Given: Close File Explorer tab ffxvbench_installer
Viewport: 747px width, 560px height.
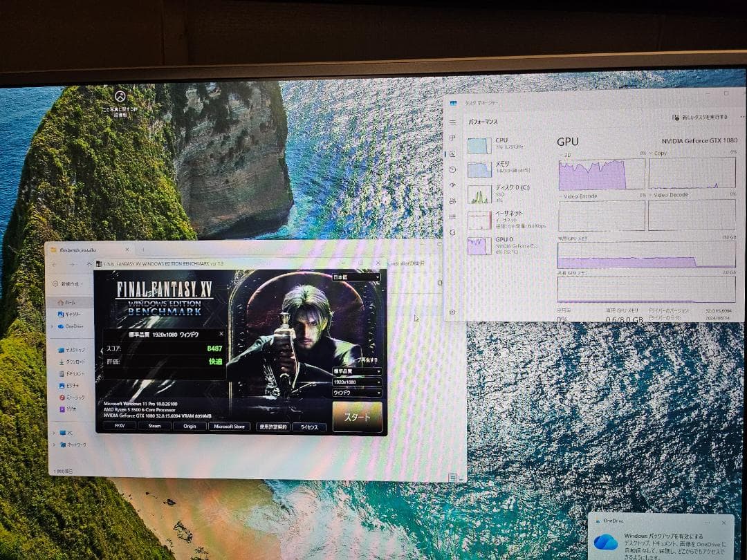Looking at the screenshot, I should coord(127,250).
